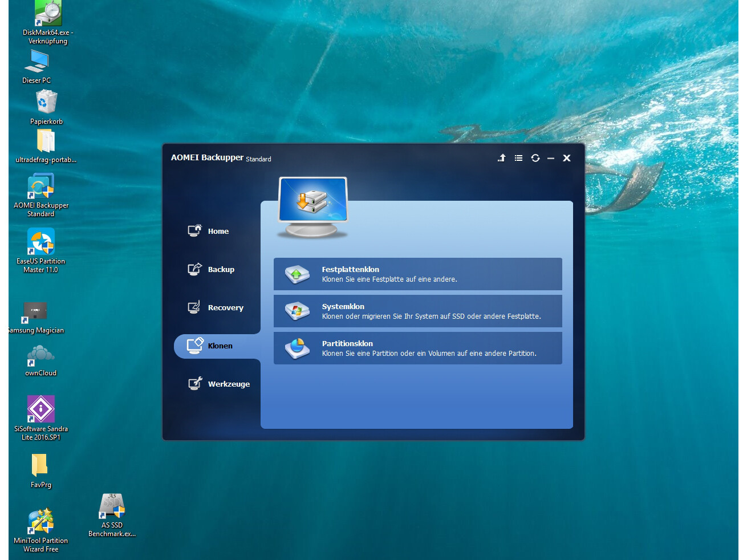
Task: Click the Werkzeuge tools icon
Action: point(195,383)
